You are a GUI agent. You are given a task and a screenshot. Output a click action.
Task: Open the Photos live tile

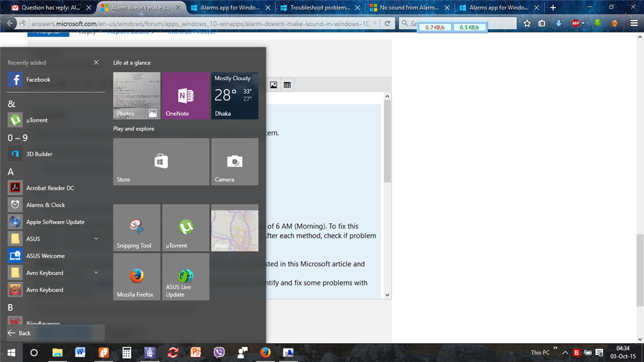(x=136, y=96)
